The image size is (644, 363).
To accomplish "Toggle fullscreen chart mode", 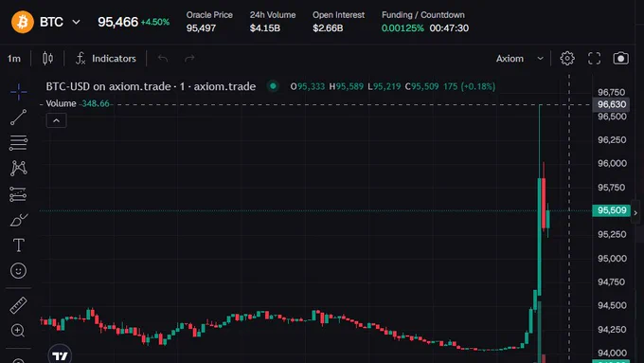I will click(594, 59).
